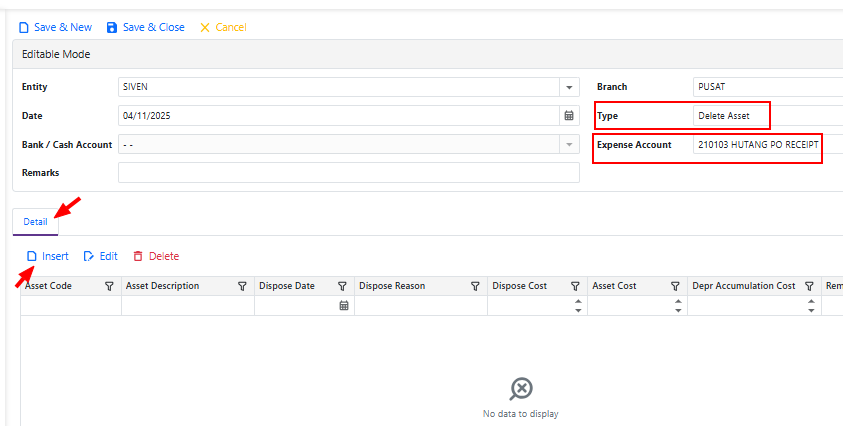Open the Dispose Cost column filter icon
843x426 pixels.
tap(575, 286)
